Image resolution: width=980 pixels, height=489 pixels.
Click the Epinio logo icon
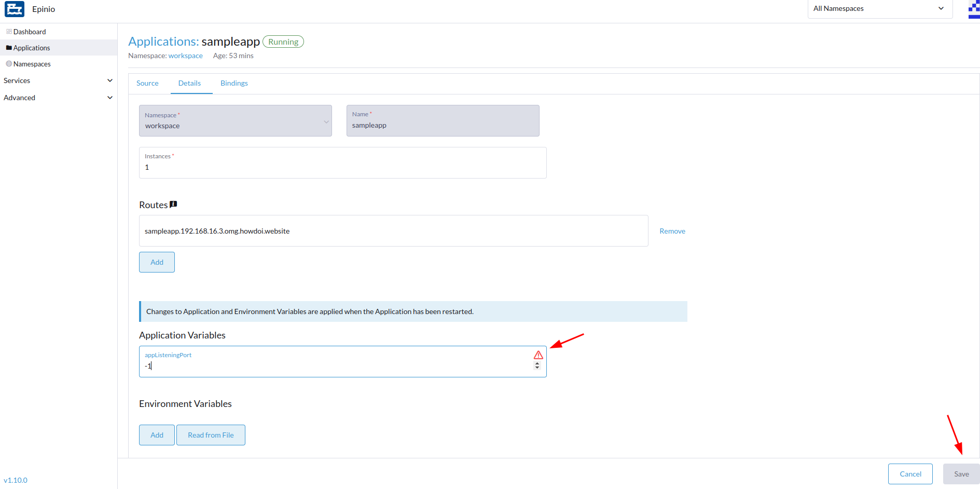coord(14,9)
